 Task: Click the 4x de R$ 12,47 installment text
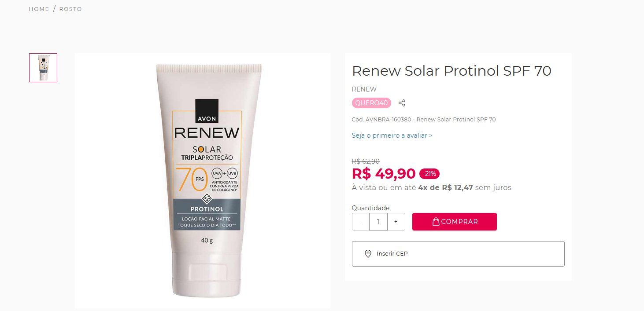[x=445, y=188]
